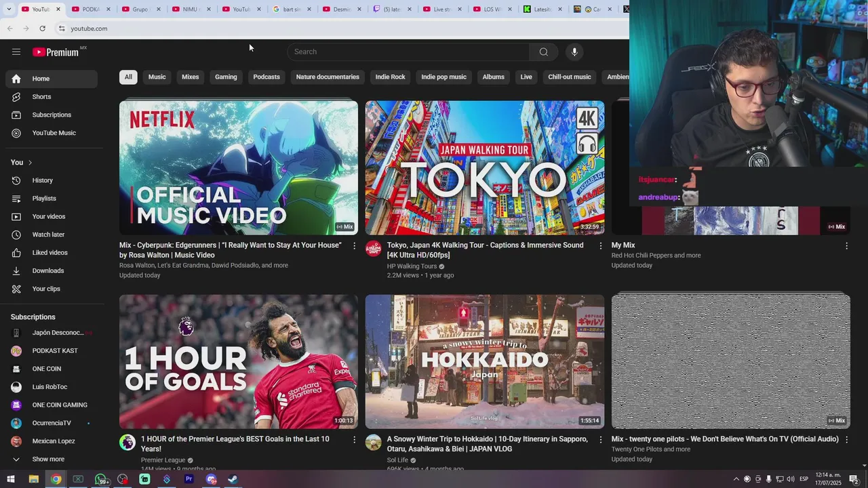Viewport: 868px width, 488px height.
Task: Open options for Hokkaido trip video
Action: [x=600, y=439]
